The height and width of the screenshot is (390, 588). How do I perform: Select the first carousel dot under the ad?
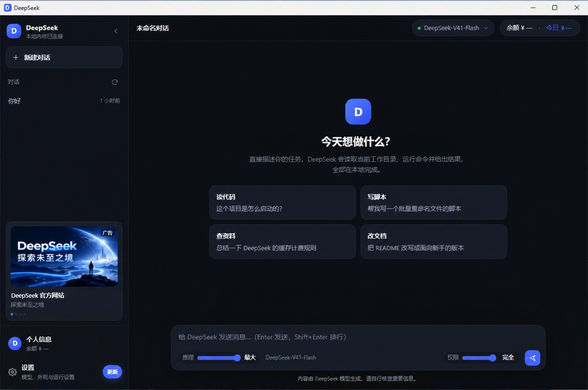pyautogui.click(x=12, y=314)
